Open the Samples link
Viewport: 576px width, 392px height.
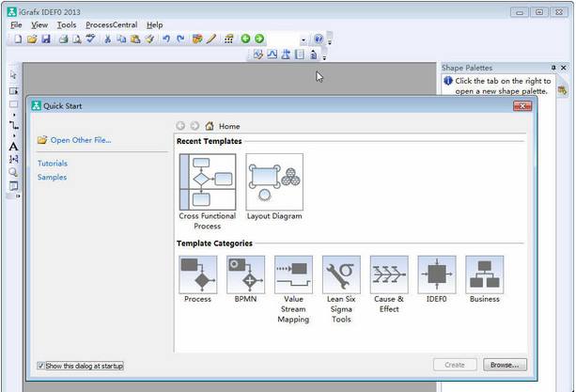click(x=53, y=177)
